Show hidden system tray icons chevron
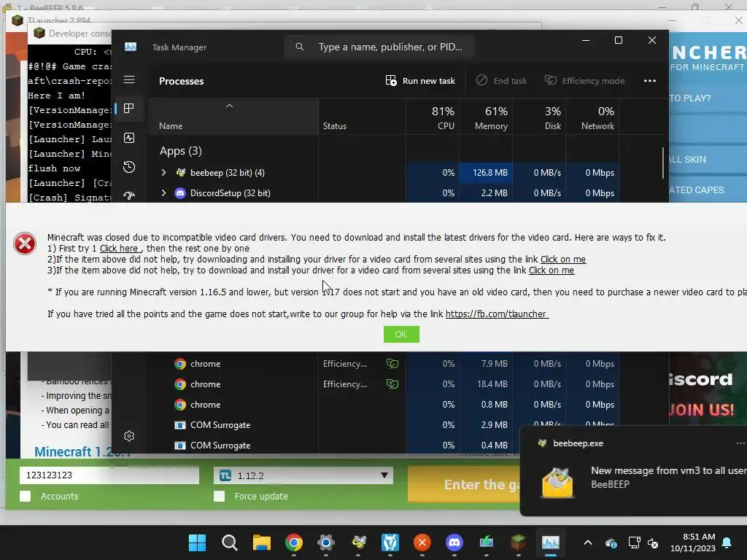The image size is (747, 560). tap(588, 542)
